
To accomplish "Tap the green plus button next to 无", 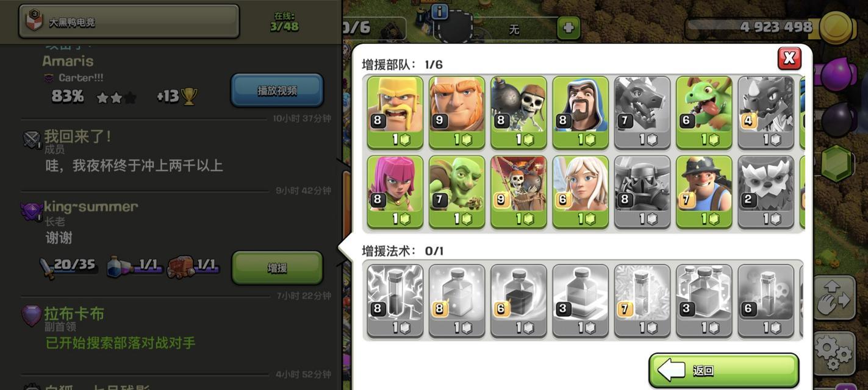I will tap(569, 28).
